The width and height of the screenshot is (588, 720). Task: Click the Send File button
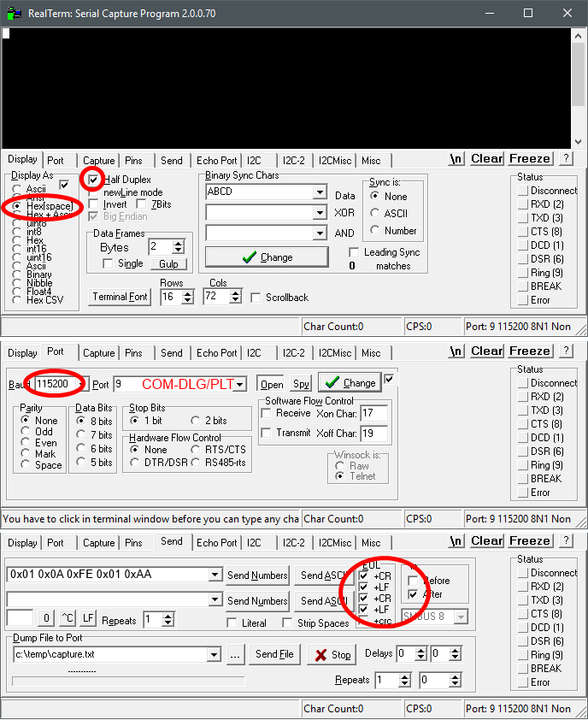click(274, 654)
